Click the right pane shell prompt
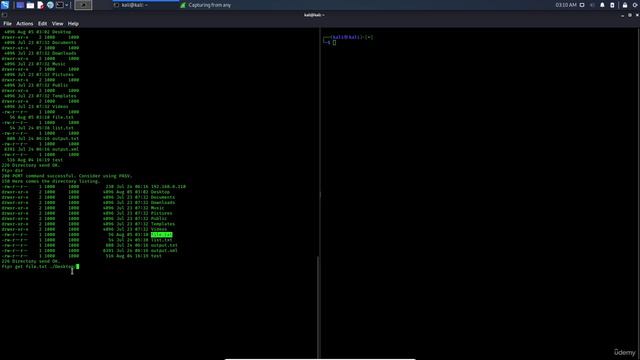The width and height of the screenshot is (640, 360). [x=348, y=40]
